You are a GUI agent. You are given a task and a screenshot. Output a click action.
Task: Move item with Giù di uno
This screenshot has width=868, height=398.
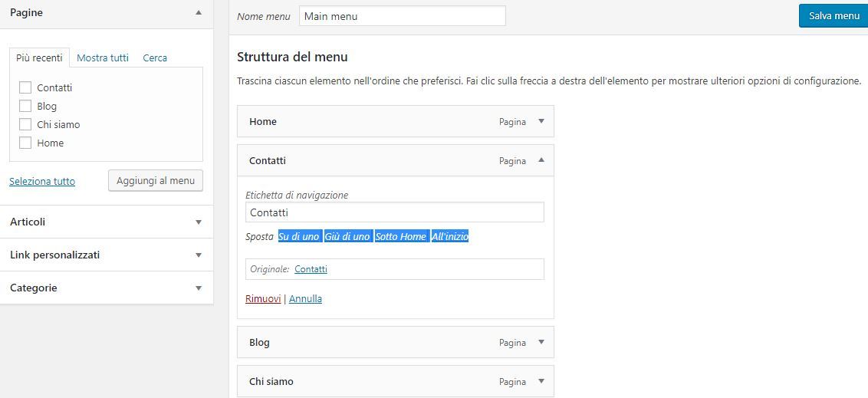pos(347,236)
